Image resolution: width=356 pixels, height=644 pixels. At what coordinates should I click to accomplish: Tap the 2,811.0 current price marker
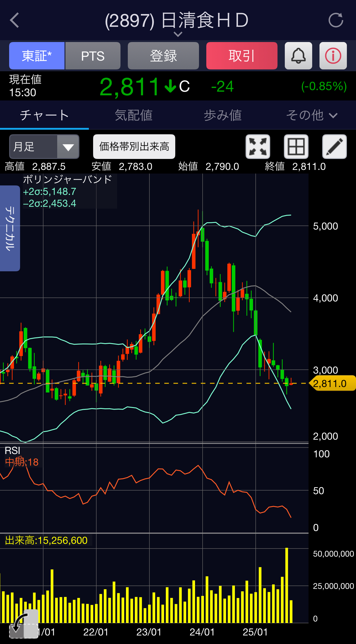point(332,383)
